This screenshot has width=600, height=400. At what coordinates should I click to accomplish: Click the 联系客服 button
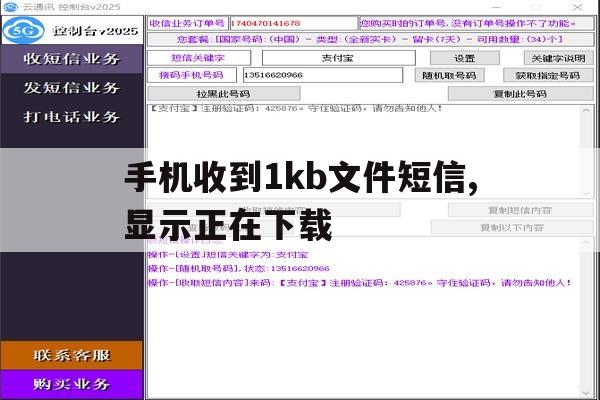72,355
